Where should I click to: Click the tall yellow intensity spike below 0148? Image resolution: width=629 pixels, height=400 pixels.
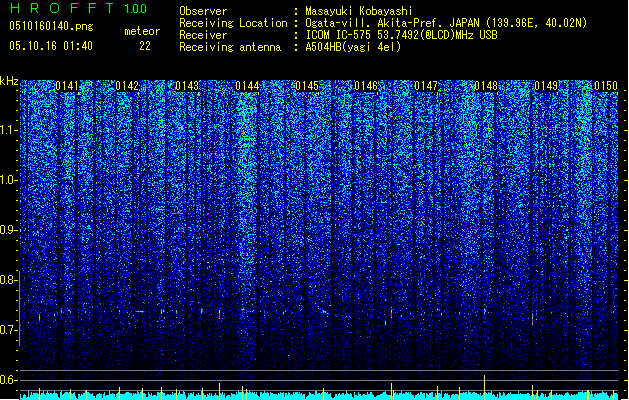(485, 387)
